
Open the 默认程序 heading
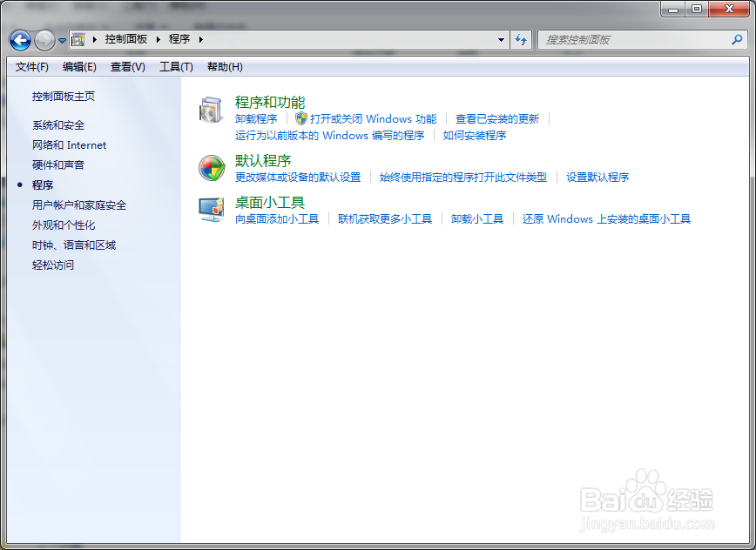tap(263, 160)
